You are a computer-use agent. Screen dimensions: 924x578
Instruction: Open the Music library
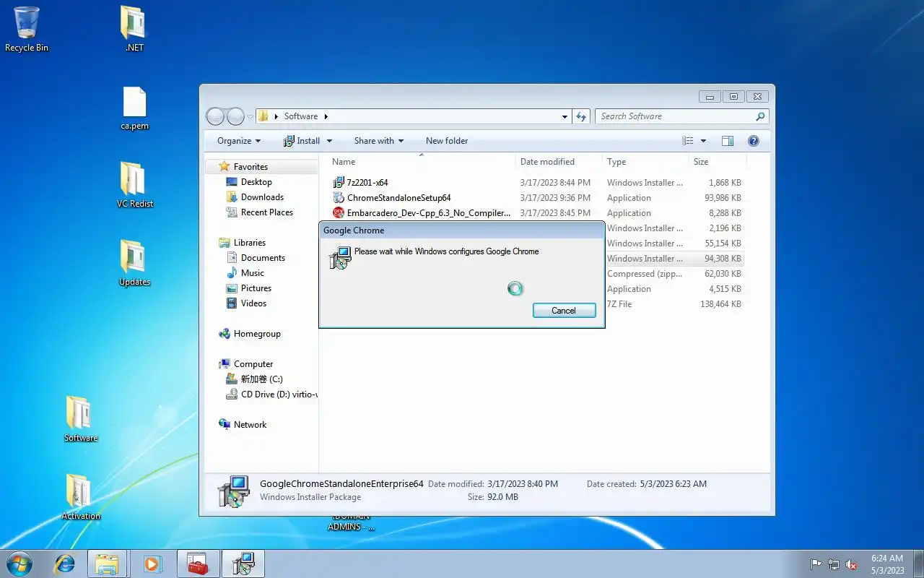click(252, 273)
